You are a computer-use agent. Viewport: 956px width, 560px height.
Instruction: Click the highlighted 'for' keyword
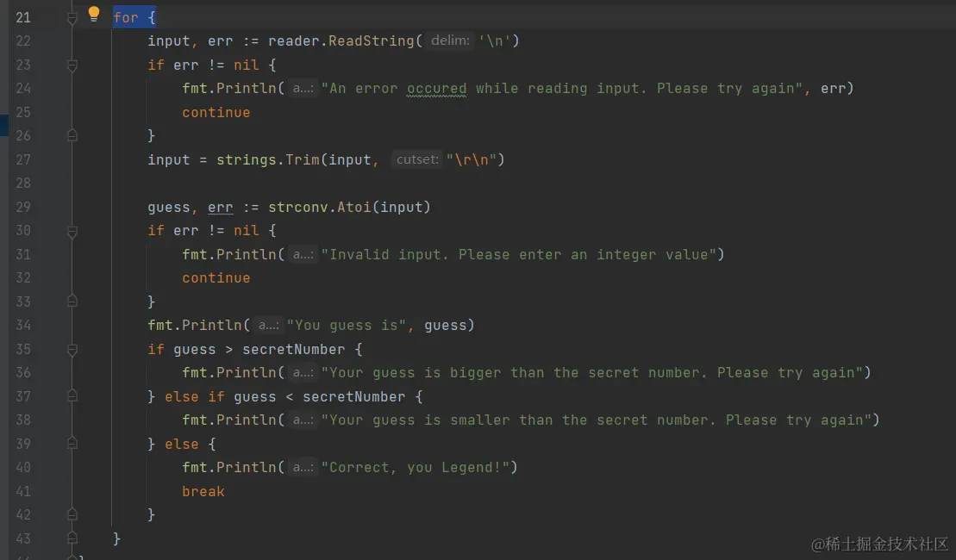click(x=126, y=18)
